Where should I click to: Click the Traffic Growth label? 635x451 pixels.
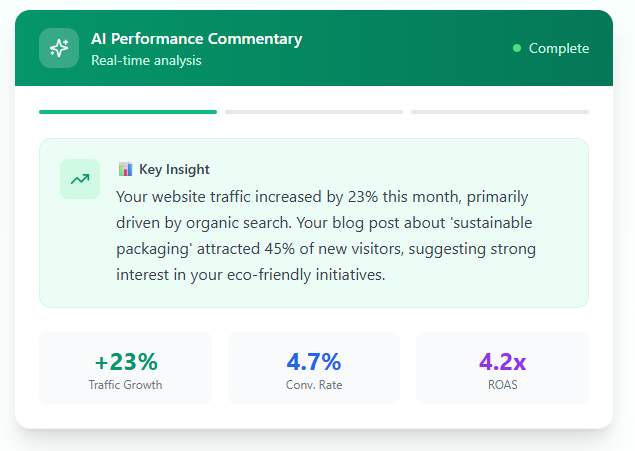126,385
